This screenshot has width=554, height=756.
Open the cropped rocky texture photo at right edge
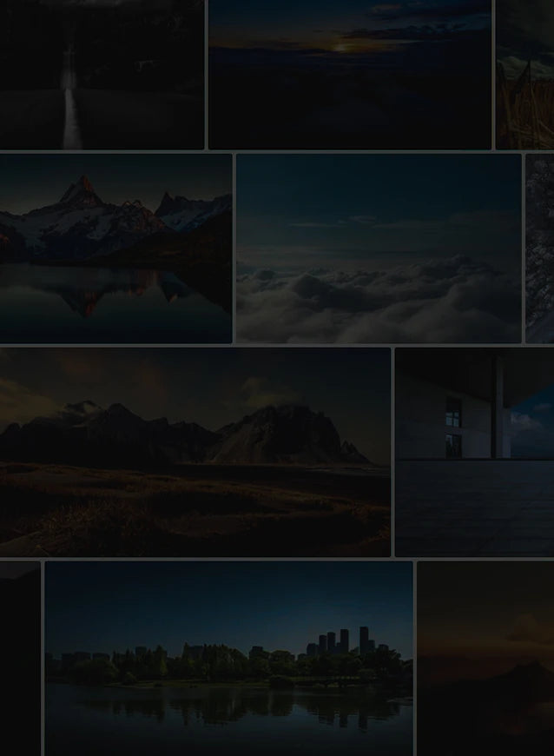pos(539,249)
